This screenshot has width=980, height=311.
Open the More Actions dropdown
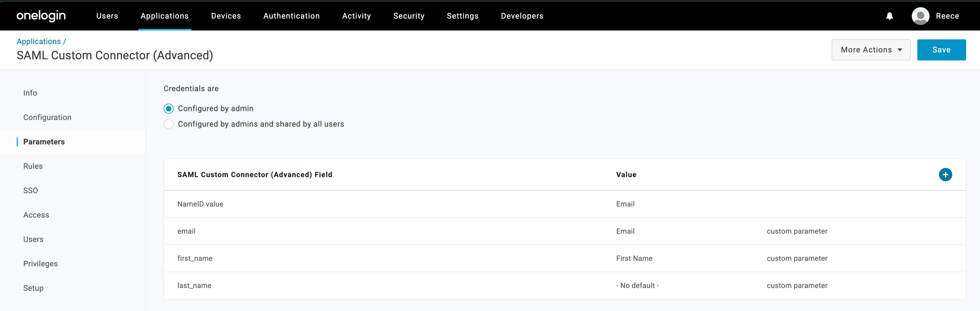871,50
